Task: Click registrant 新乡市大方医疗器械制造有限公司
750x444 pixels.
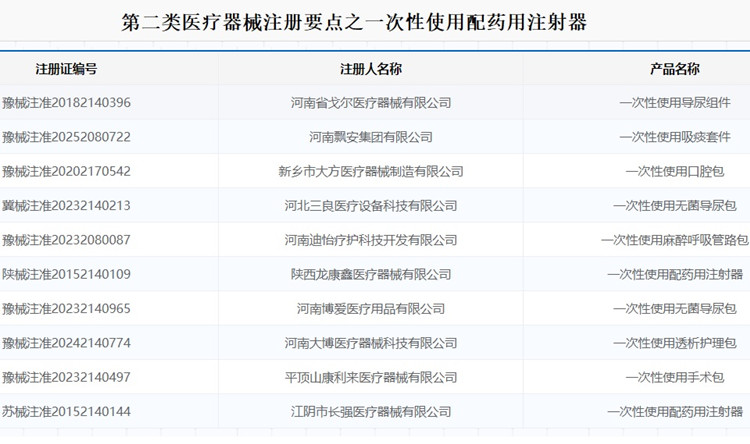Action: tap(371, 171)
